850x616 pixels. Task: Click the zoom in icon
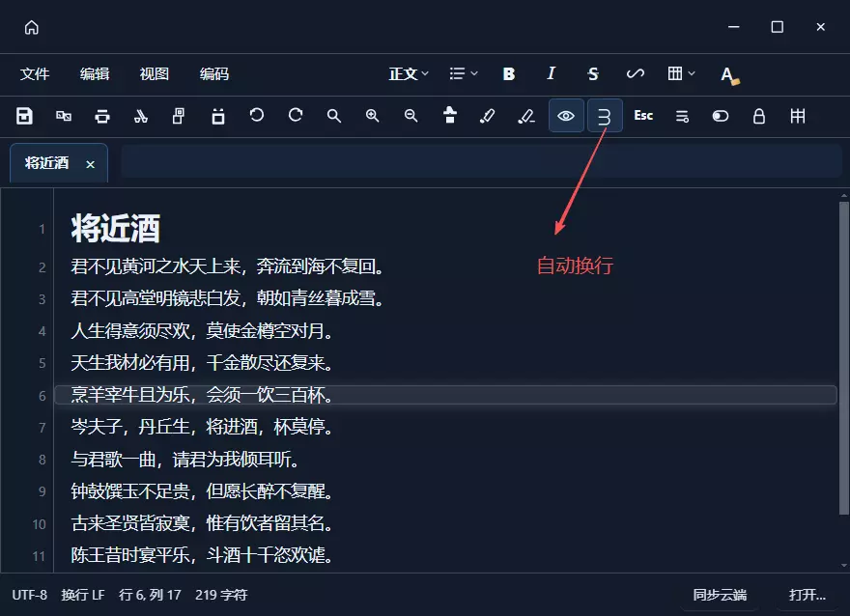click(x=373, y=116)
